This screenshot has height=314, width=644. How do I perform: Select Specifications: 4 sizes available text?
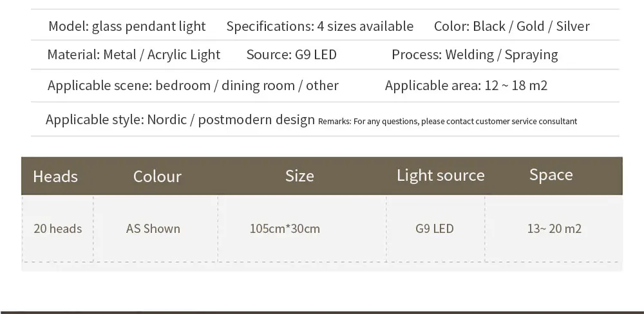click(x=320, y=26)
